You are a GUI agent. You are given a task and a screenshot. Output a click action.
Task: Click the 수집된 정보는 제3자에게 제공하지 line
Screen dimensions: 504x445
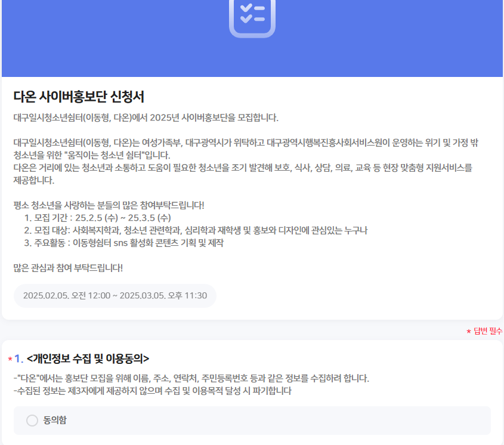click(x=152, y=391)
